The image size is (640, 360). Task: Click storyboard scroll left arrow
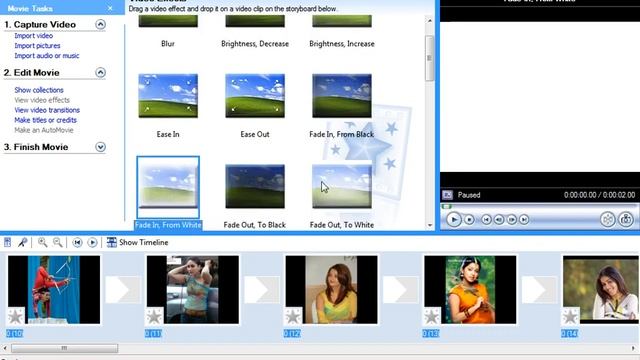point(5,348)
